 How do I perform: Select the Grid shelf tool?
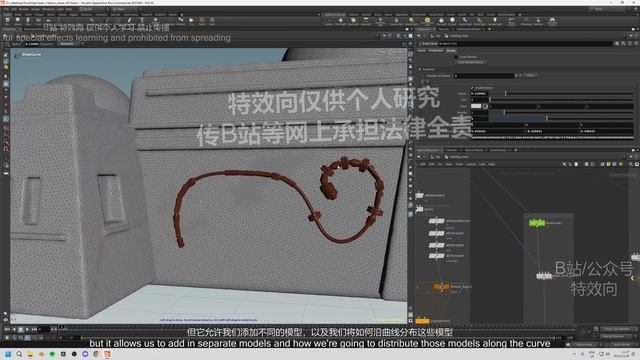pyautogui.click(x=49, y=20)
